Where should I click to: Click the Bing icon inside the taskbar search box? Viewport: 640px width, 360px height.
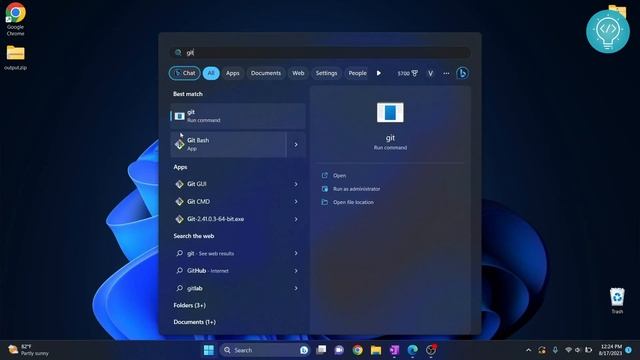pyautogui.click(x=304, y=350)
